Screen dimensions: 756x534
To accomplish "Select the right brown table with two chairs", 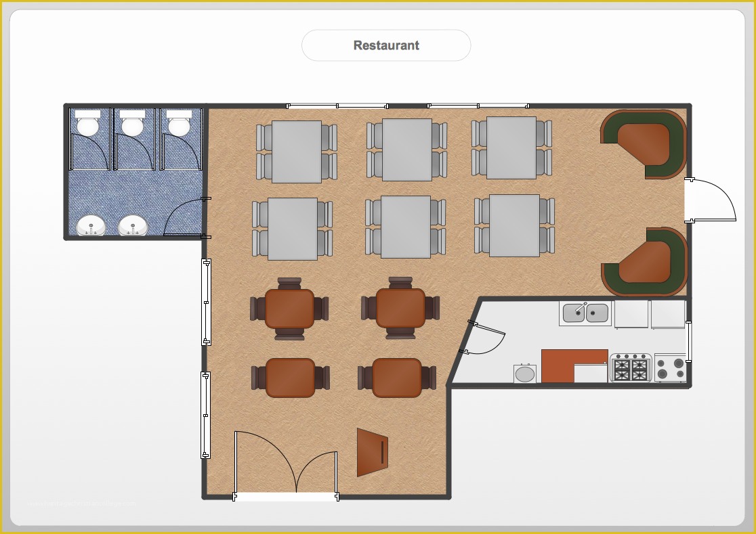I will click(397, 378).
